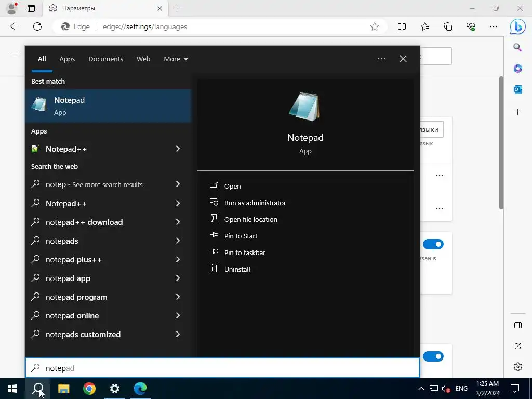Open Windows Settings gear on taskbar
This screenshot has width=532, height=399.
click(x=115, y=389)
